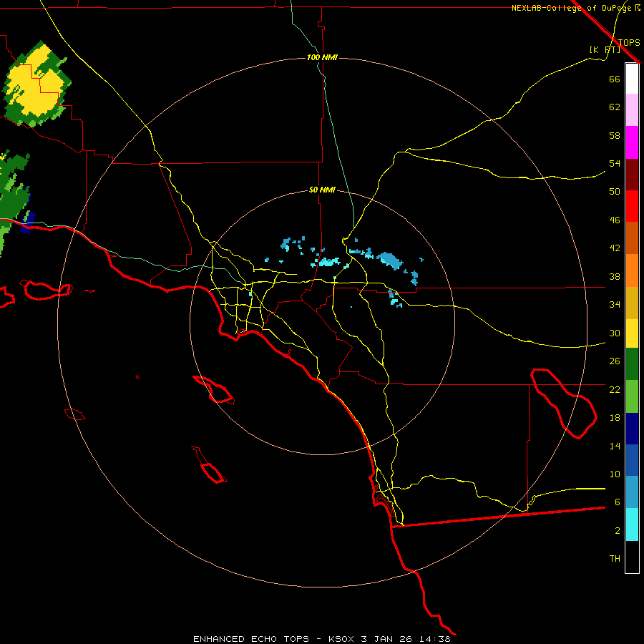
Task: Click the 30 legend value
Action: coord(615,333)
